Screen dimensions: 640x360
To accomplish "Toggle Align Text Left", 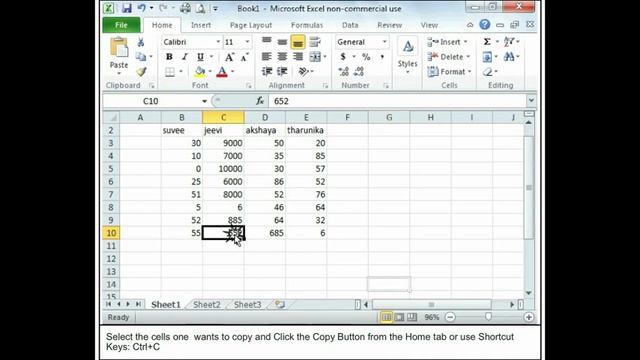I will tap(267, 57).
